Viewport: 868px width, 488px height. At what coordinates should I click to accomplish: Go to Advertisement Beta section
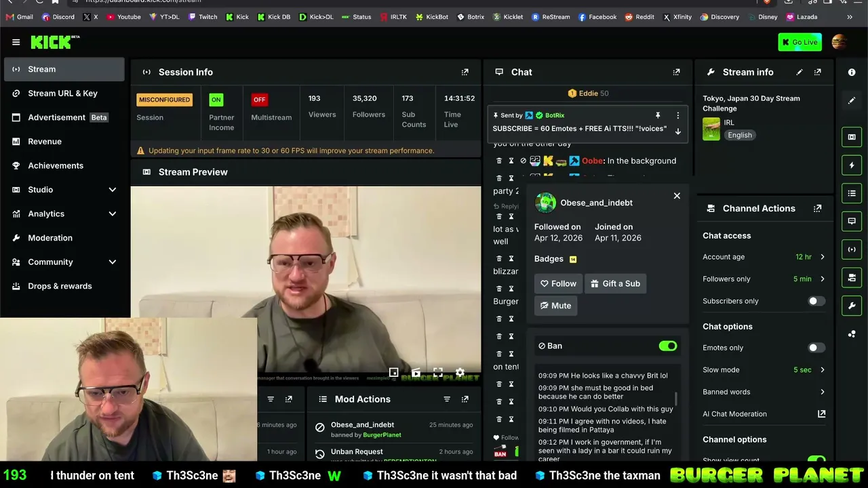click(x=64, y=117)
